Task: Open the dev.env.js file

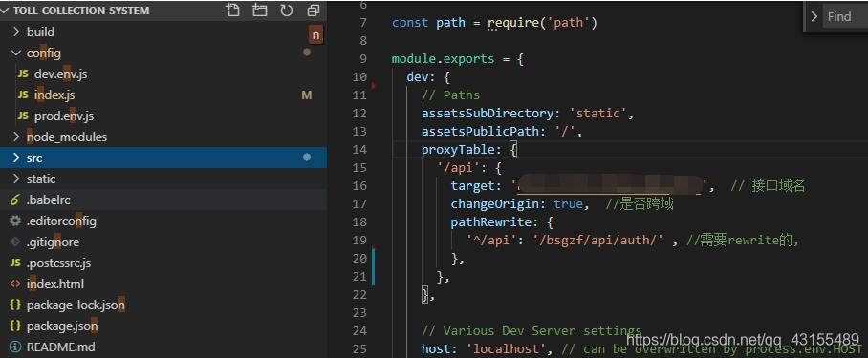Action: coord(163,74)
